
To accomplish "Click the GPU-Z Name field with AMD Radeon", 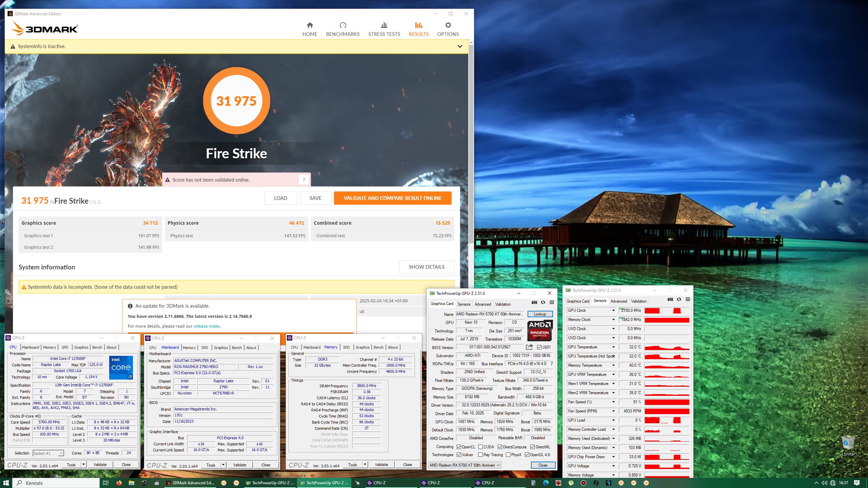I will pos(490,314).
